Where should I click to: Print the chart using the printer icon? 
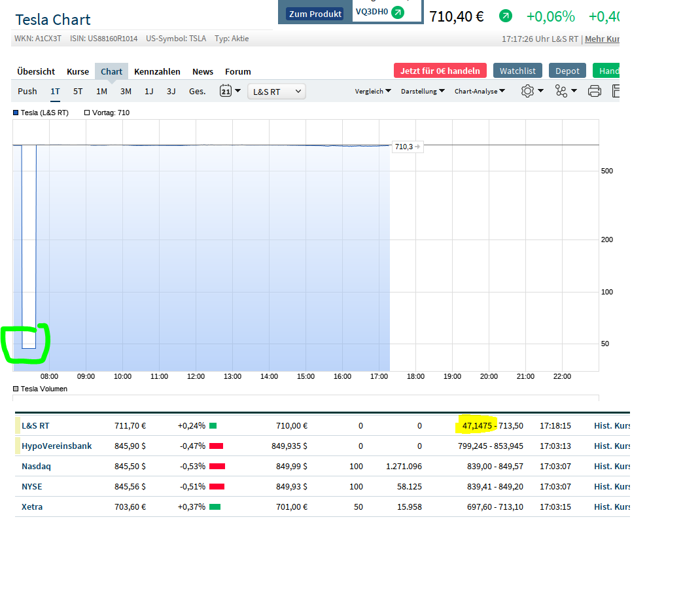click(x=594, y=91)
